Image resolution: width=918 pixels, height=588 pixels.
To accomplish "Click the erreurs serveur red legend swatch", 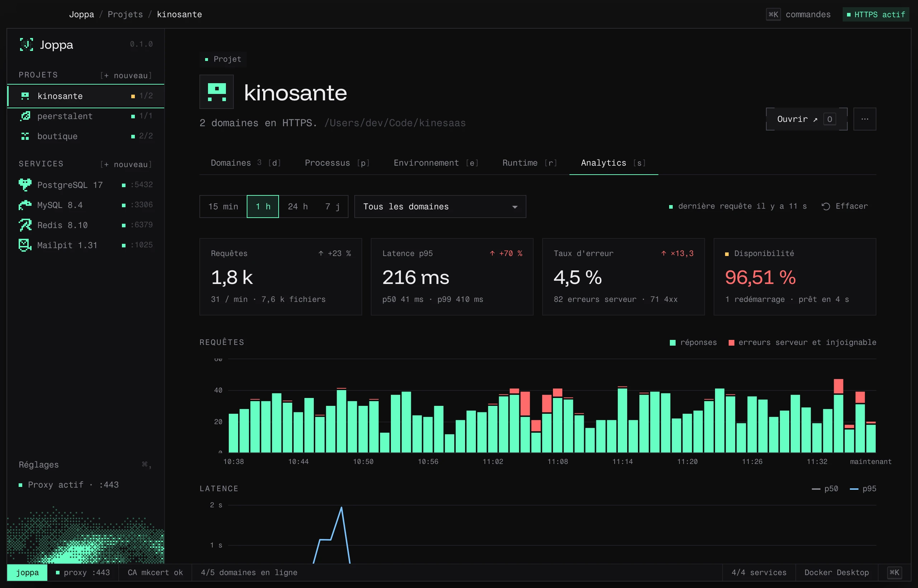I will 731,342.
